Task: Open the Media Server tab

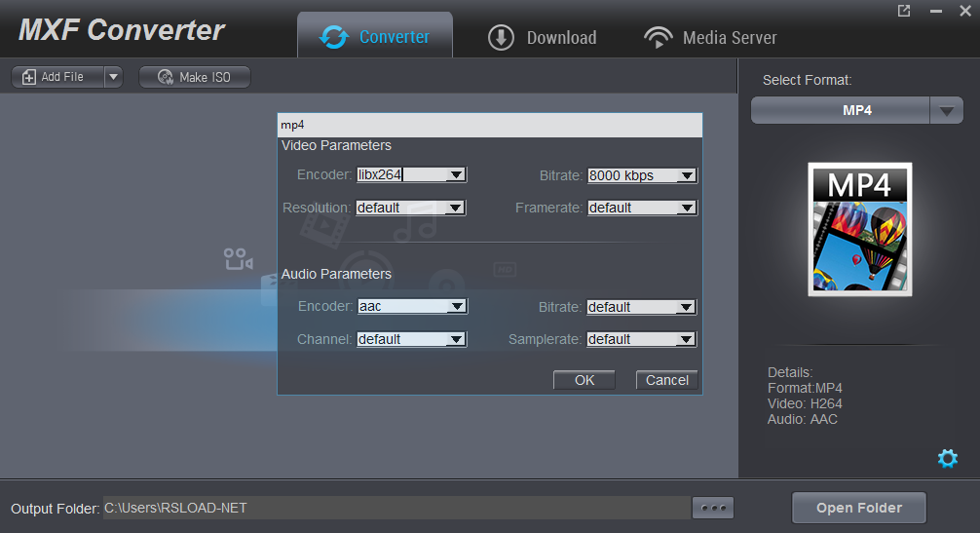Action: tap(710, 37)
